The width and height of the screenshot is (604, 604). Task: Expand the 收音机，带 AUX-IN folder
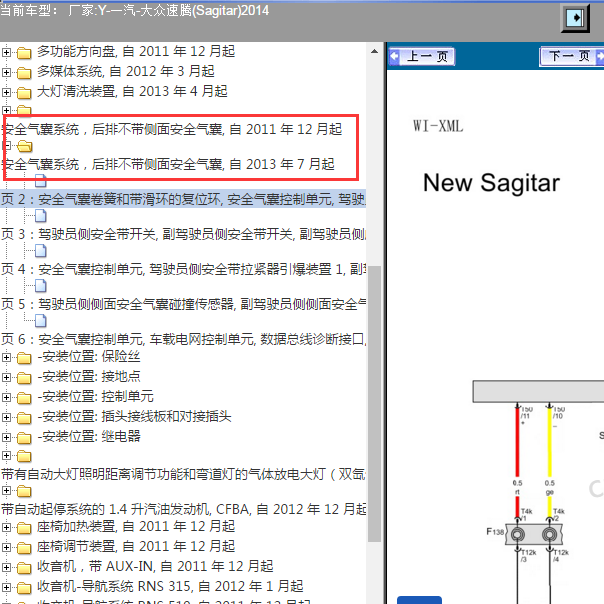click(x=6, y=567)
